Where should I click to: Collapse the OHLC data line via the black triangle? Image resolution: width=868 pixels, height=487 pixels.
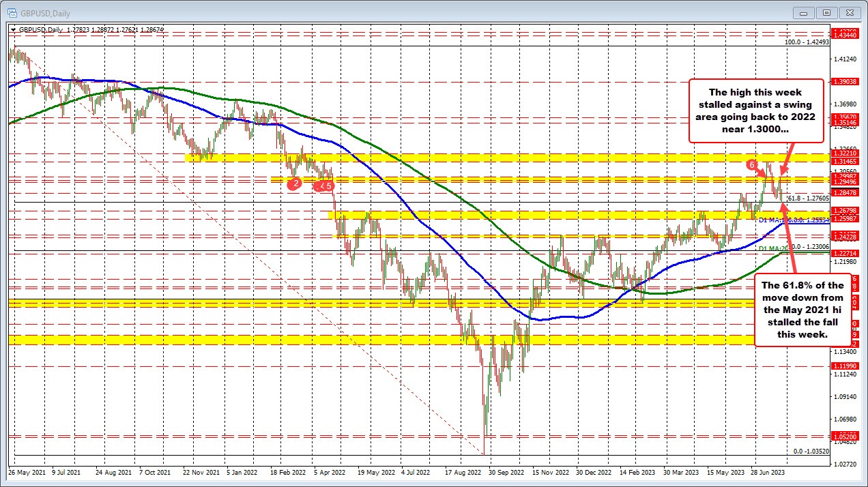(12, 29)
